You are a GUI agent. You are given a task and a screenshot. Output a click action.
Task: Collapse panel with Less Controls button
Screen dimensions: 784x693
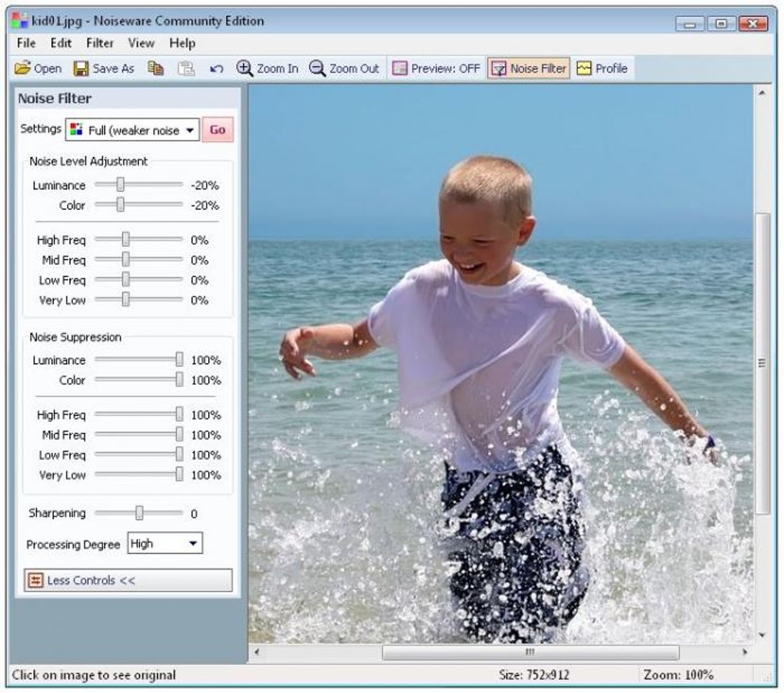point(128,581)
